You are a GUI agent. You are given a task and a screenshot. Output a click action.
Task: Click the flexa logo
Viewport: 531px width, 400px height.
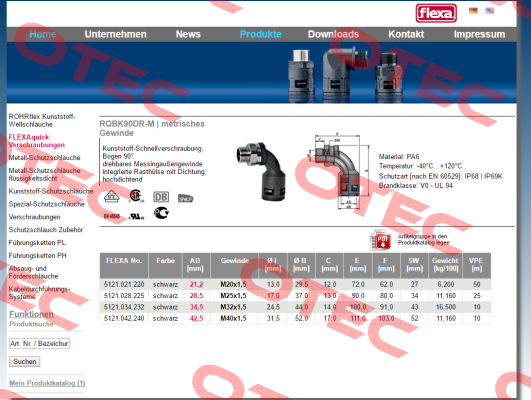(x=436, y=13)
